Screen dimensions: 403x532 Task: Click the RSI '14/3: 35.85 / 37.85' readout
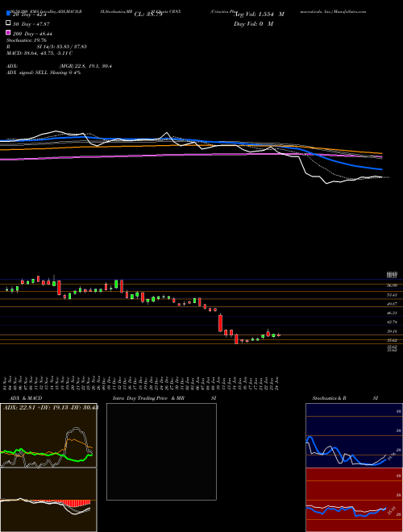point(61,47)
